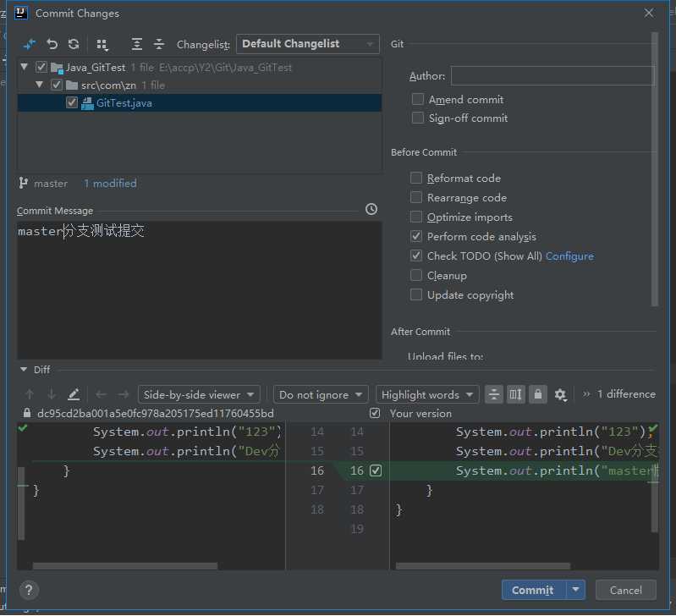The width and height of the screenshot is (676, 616).
Task: Click Git options panel vertical scrollbar
Action: click(x=655, y=169)
